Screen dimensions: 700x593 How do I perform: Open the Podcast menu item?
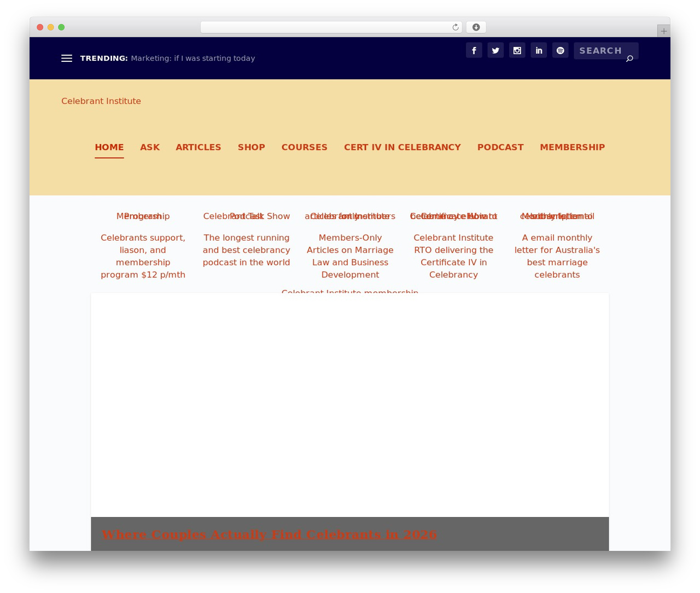point(500,147)
